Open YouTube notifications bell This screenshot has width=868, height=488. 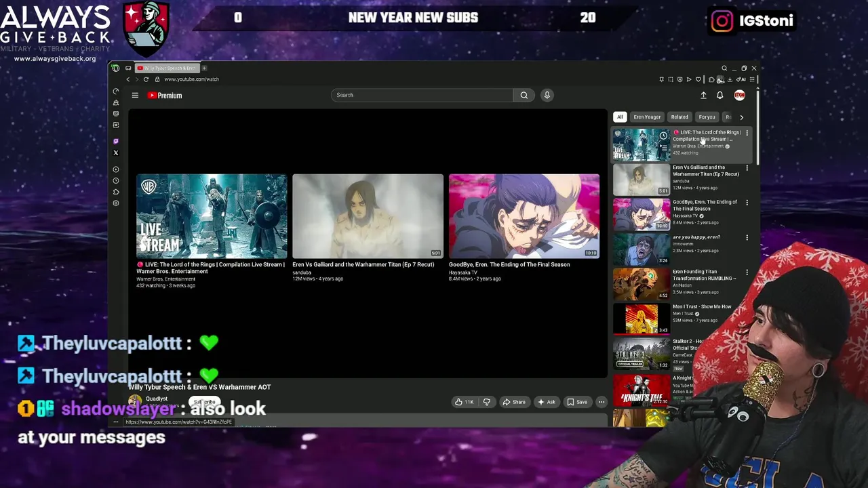click(720, 96)
